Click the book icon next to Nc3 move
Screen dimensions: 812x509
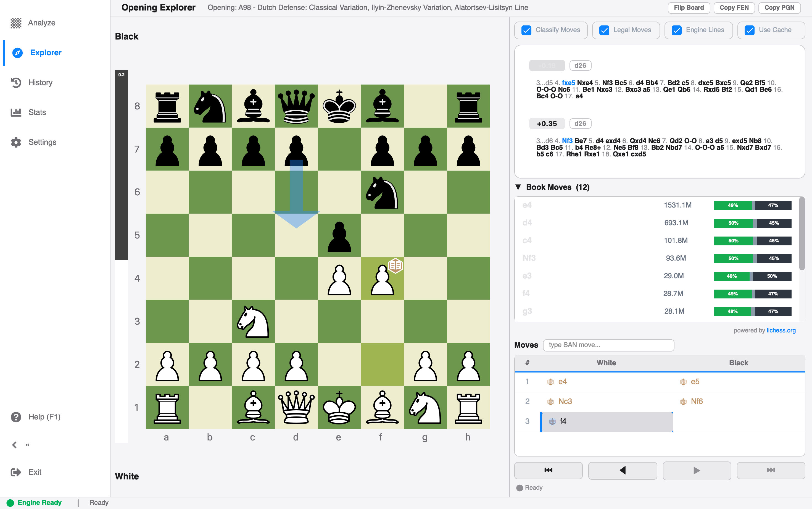(551, 401)
